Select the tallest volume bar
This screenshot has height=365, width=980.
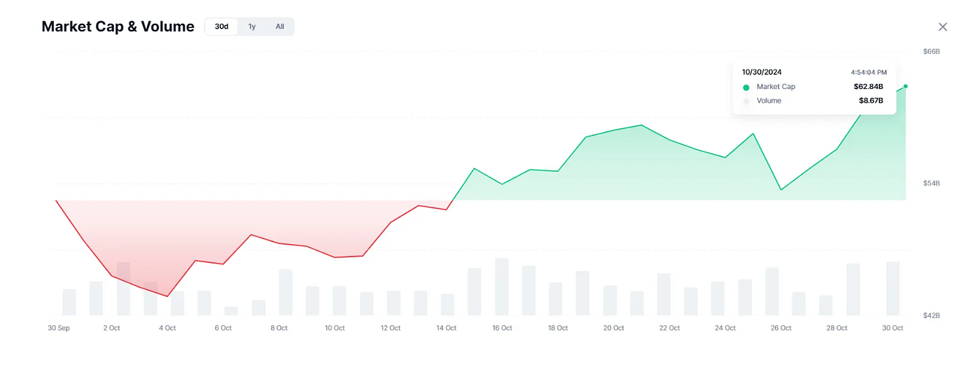(501, 287)
